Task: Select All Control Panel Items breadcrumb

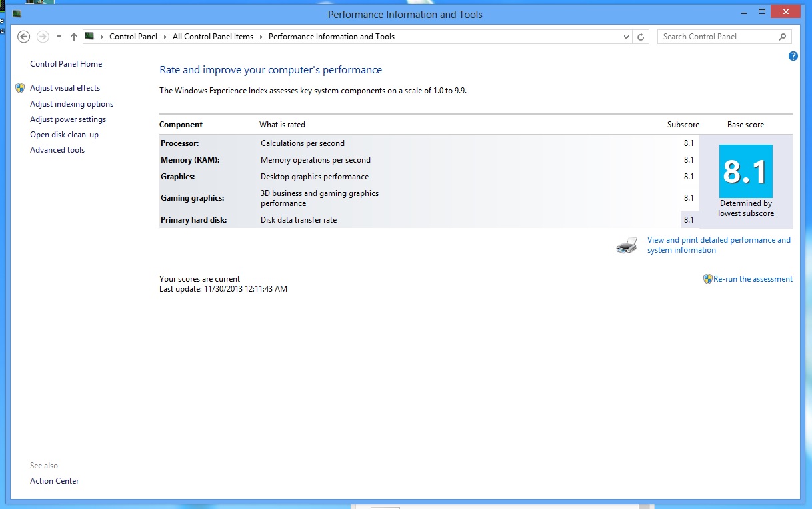Action: [213, 37]
